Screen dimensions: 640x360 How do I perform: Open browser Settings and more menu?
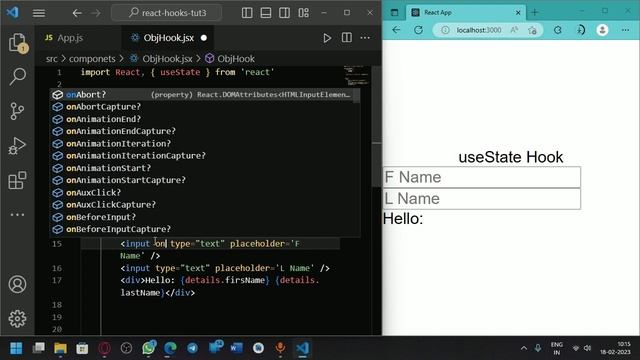tap(625, 30)
